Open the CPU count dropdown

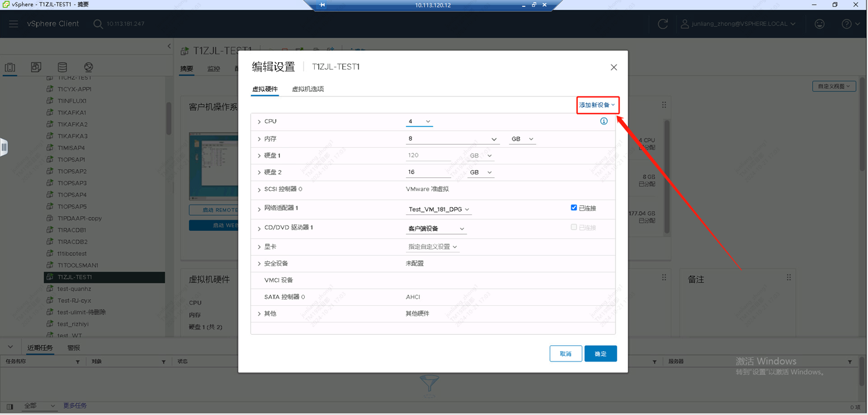point(419,121)
